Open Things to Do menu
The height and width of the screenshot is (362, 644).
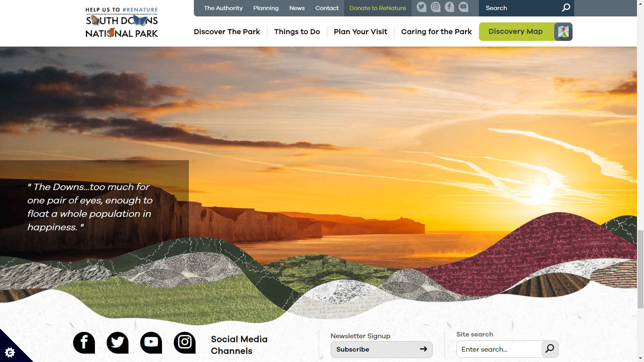click(x=297, y=32)
